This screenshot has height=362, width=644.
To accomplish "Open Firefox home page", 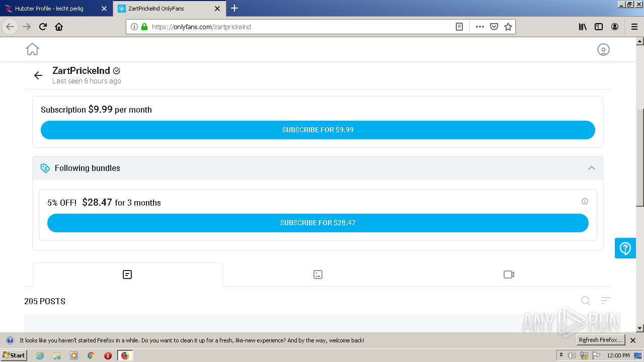I will (x=59, y=27).
